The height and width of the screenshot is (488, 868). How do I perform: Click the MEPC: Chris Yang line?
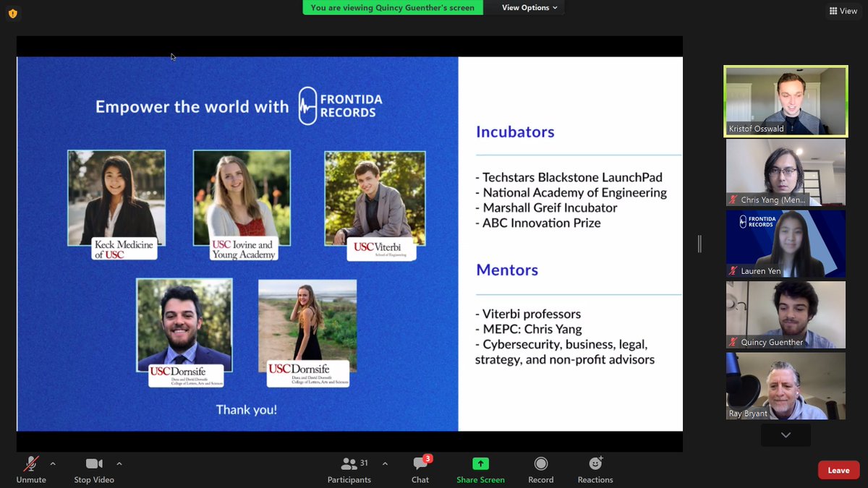pos(528,329)
